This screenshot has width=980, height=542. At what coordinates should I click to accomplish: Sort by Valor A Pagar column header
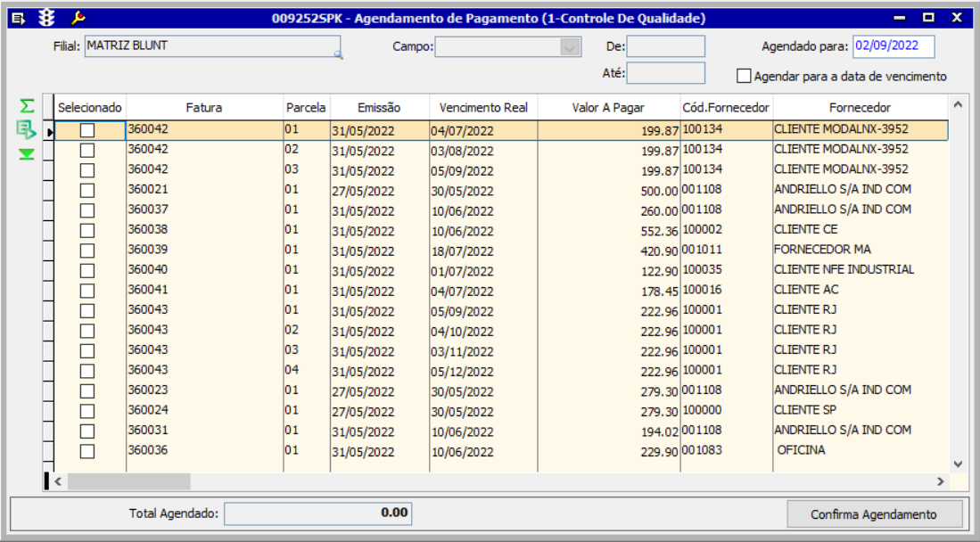[x=609, y=108]
